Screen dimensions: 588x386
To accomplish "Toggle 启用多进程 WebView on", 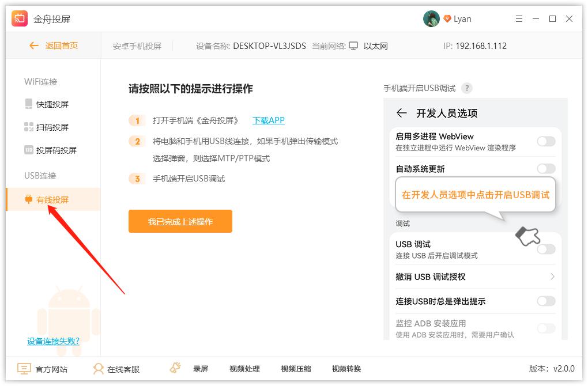I will pos(545,141).
